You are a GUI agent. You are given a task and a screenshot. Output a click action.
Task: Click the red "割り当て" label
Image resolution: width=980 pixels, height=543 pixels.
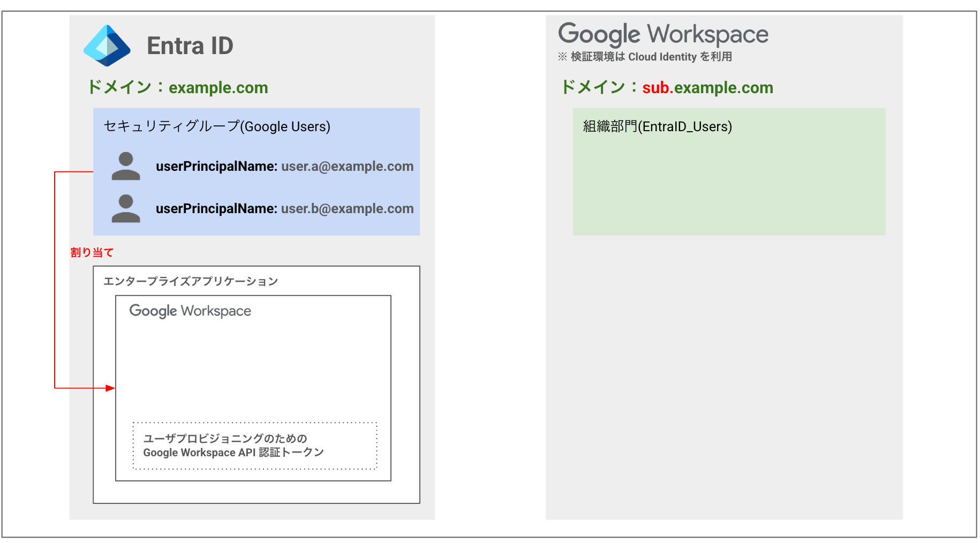(x=92, y=252)
